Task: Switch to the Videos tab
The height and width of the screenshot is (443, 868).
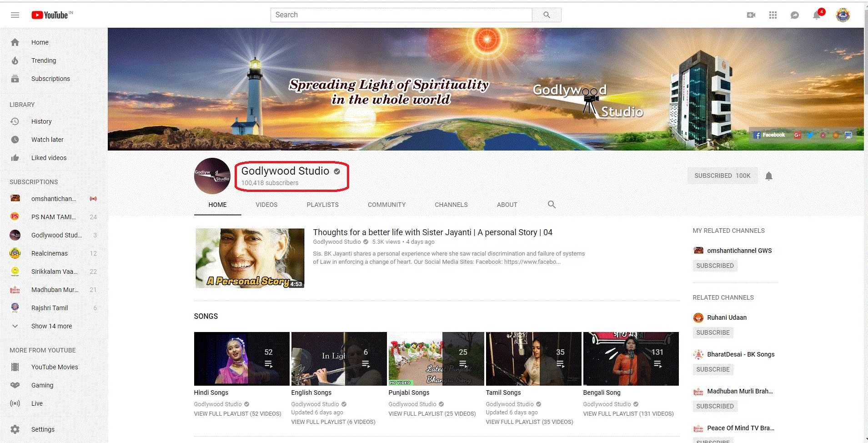Action: click(x=266, y=205)
